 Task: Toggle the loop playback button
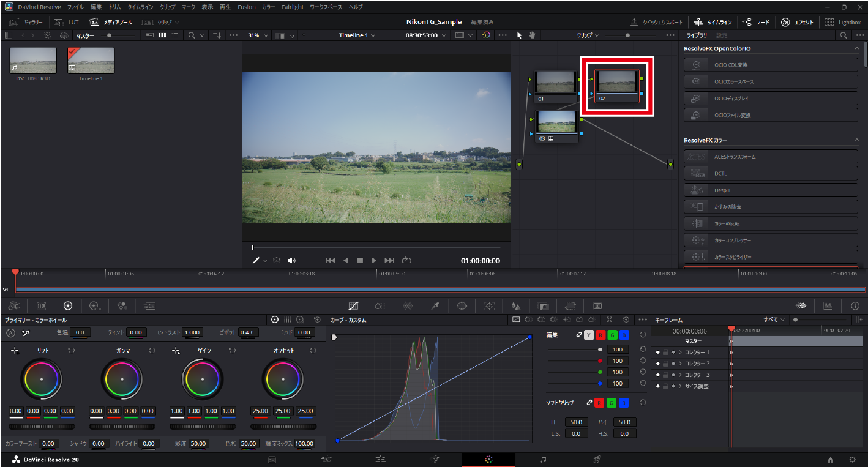(x=407, y=260)
